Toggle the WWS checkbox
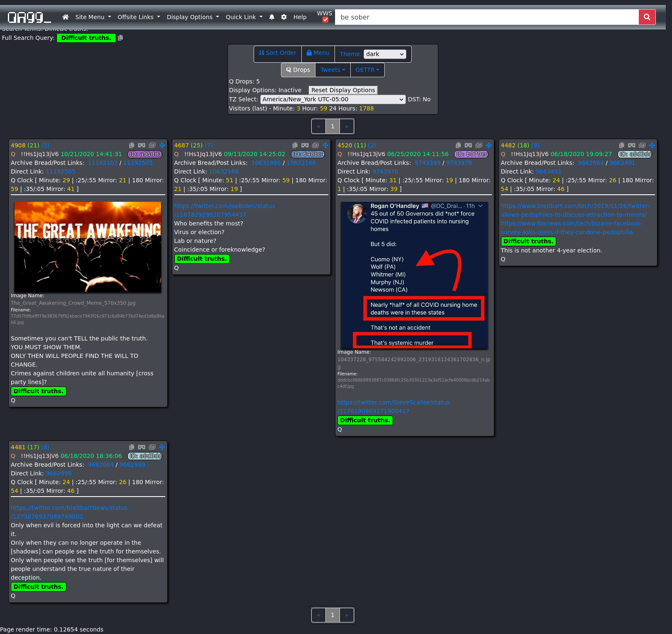The width and height of the screenshot is (672, 634). [x=325, y=20]
